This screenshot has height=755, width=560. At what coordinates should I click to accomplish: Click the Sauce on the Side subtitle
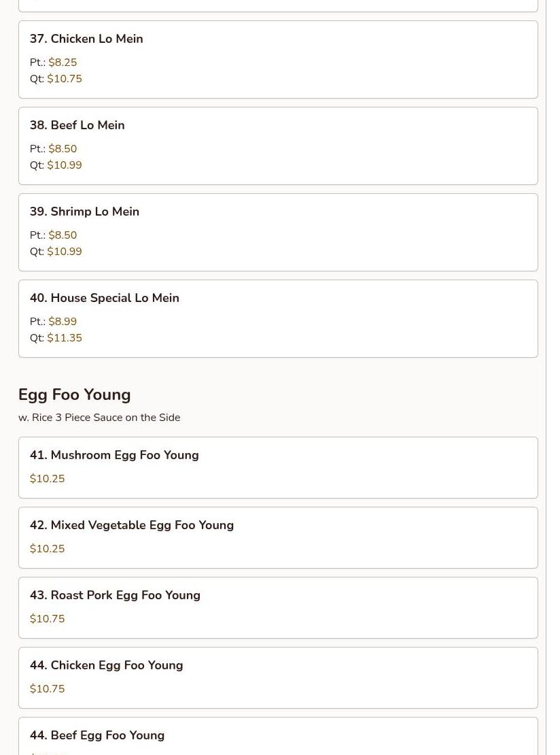[99, 418]
